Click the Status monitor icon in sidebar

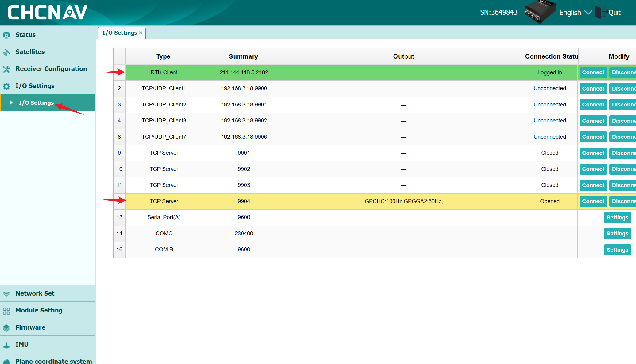tap(6, 35)
